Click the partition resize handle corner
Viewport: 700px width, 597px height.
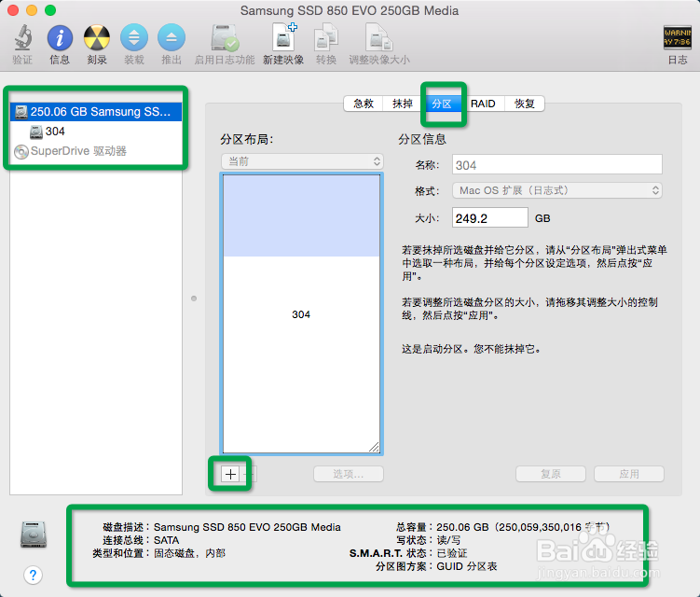[x=374, y=447]
